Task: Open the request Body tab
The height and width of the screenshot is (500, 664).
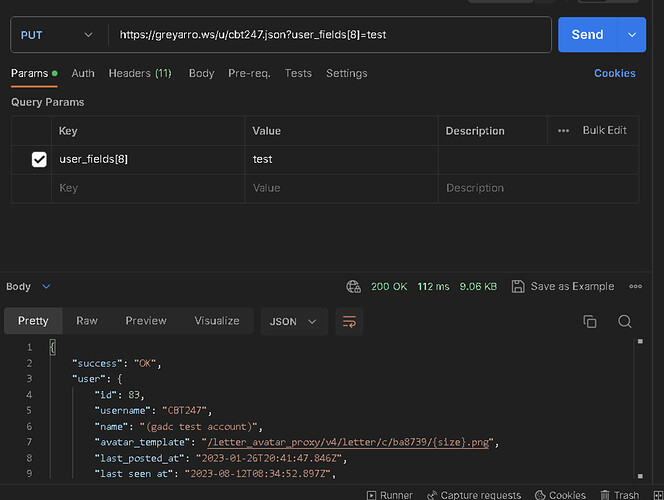Action: 202,73
